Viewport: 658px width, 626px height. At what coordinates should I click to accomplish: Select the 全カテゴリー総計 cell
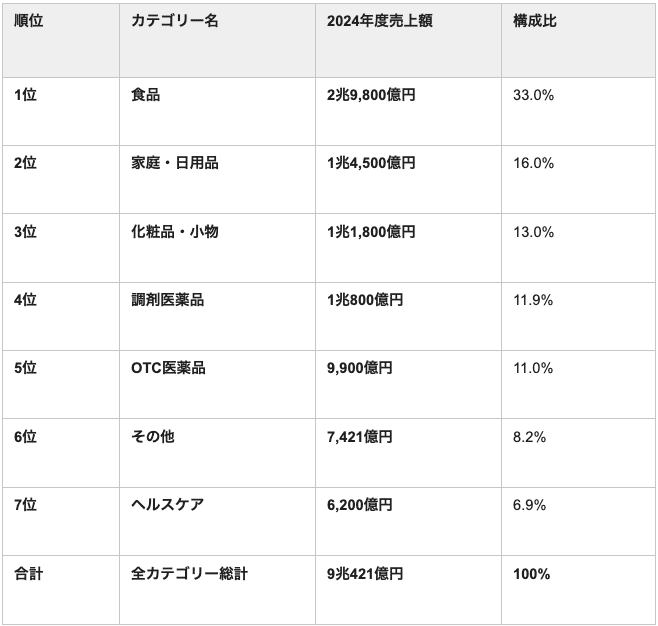click(x=217, y=590)
